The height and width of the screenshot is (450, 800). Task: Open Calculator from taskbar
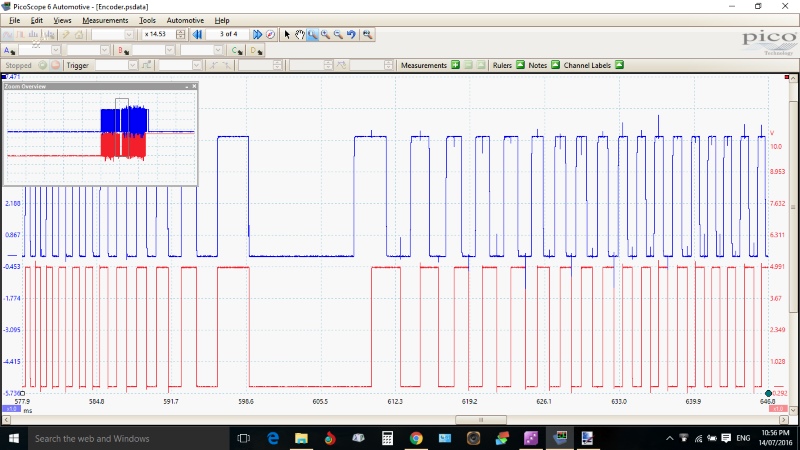[x=387, y=438]
